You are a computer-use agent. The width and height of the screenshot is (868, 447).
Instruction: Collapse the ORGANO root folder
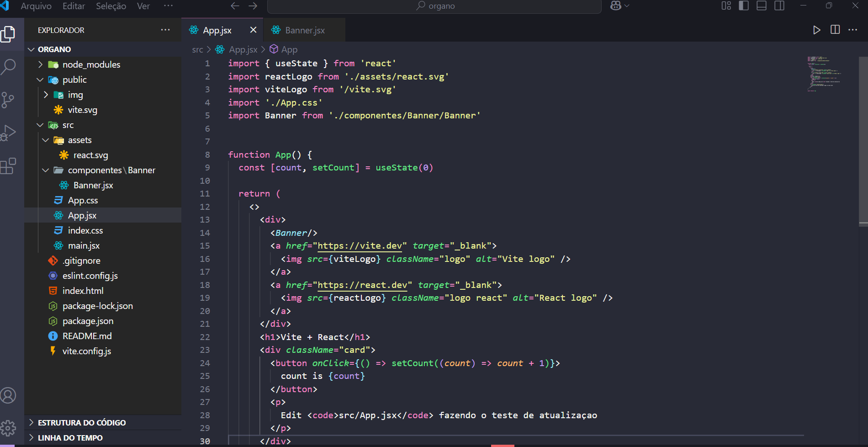click(x=32, y=49)
